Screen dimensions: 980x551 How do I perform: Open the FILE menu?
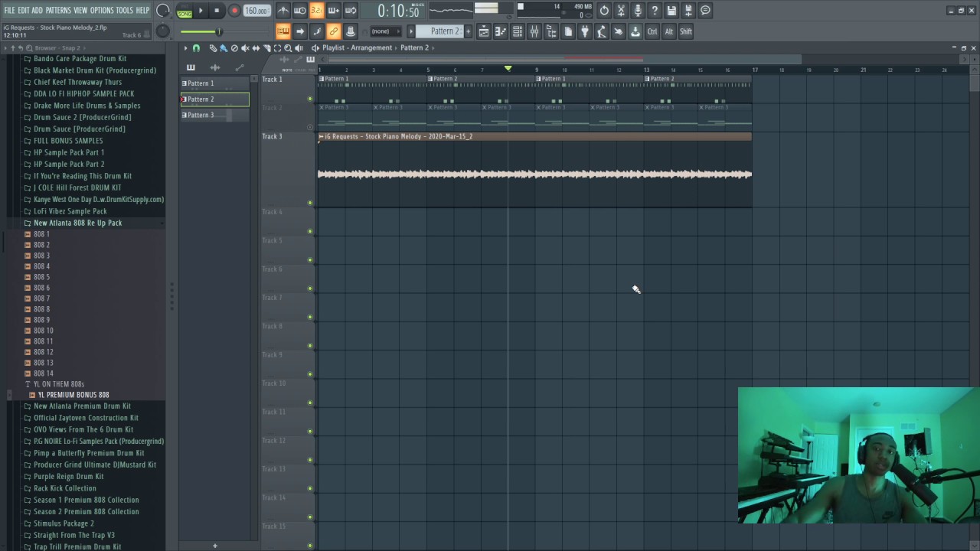pyautogui.click(x=9, y=10)
